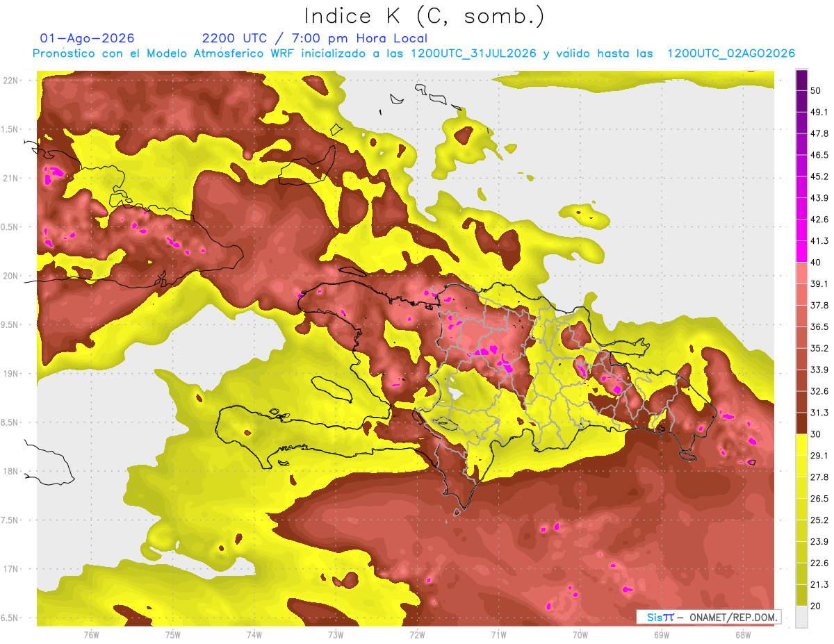Viewport: 834px width, 644px height.
Task: Click the colorbar label '45.2'
Action: pos(820,176)
